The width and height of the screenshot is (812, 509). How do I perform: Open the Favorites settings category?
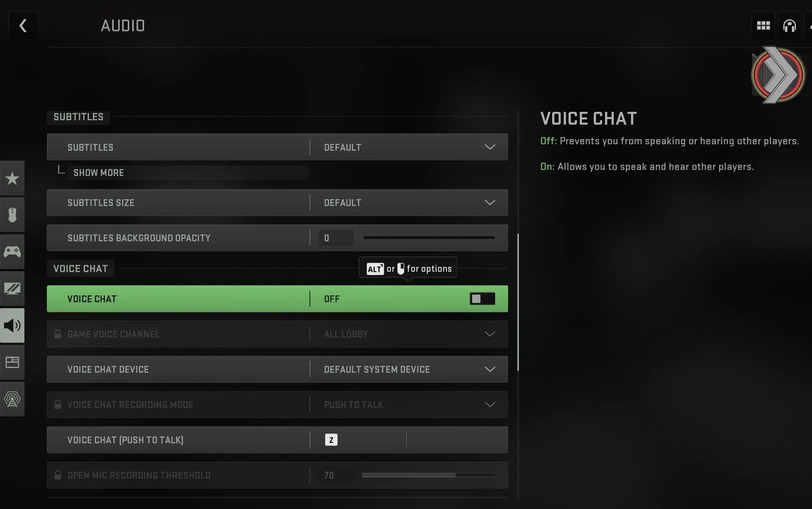12,178
